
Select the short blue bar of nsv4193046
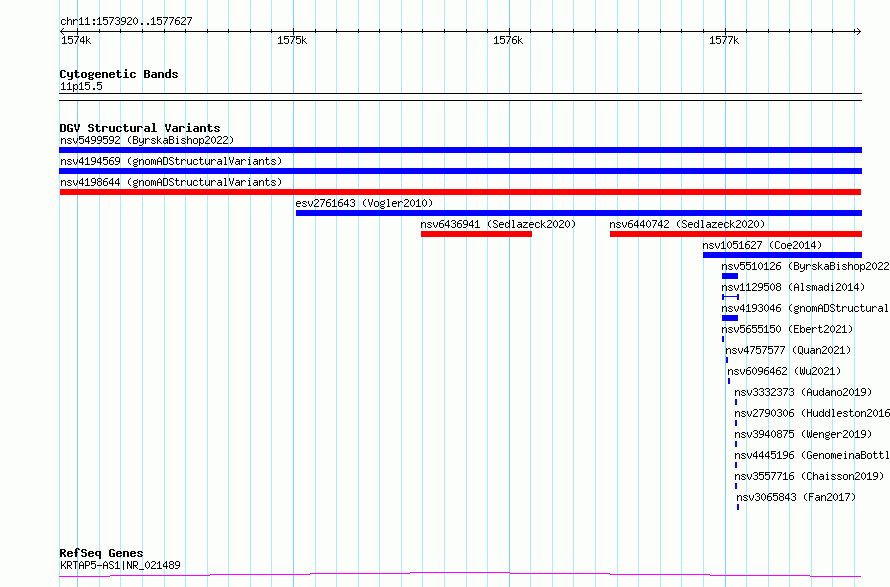coord(730,318)
